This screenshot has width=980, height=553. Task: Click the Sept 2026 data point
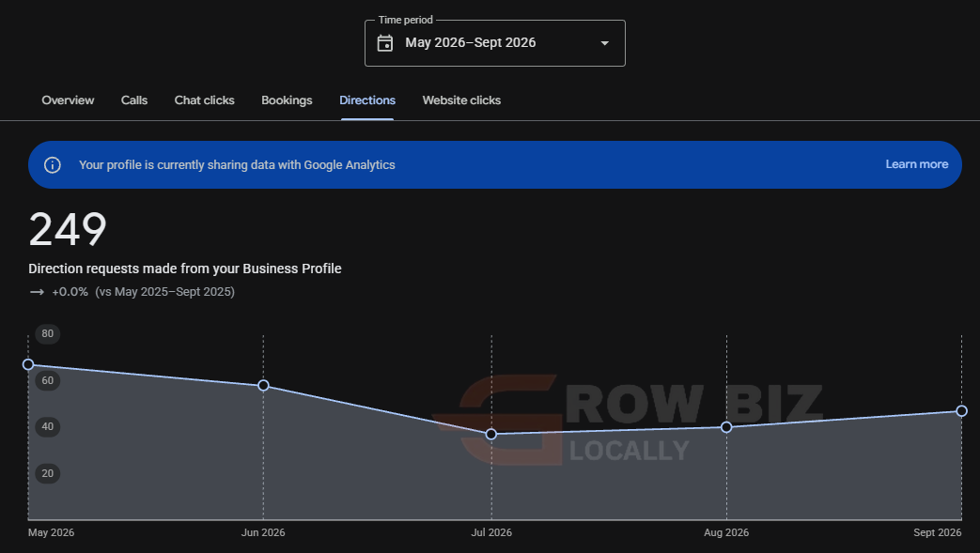(962, 410)
